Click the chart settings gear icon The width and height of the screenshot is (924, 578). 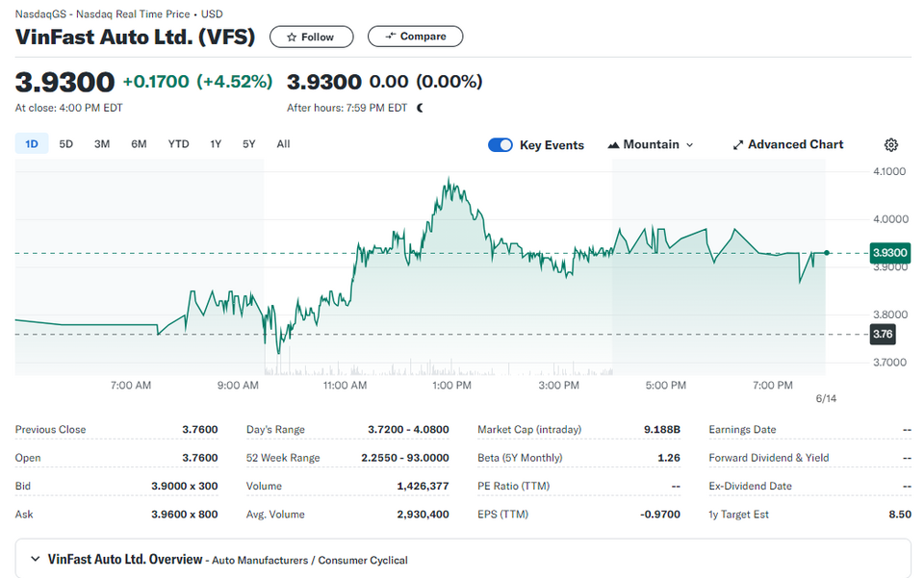[891, 145]
